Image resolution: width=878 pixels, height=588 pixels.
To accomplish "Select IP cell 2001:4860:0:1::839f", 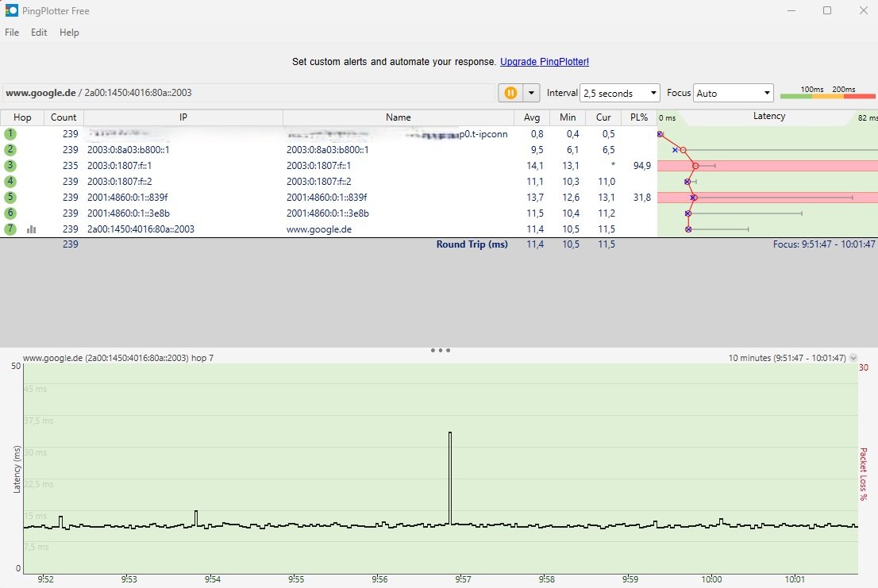I will click(127, 198).
